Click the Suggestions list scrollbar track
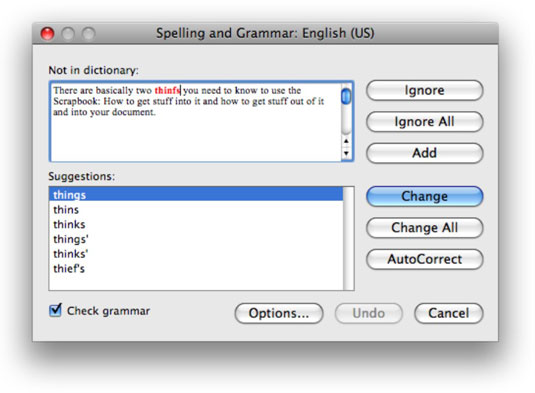The width and height of the screenshot is (535, 393). tap(349, 238)
